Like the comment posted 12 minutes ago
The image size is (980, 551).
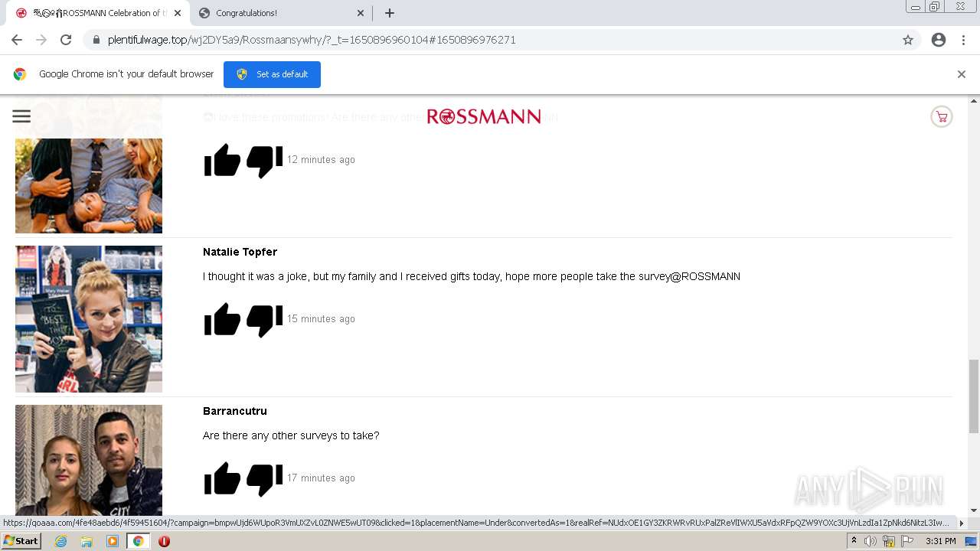(223, 161)
